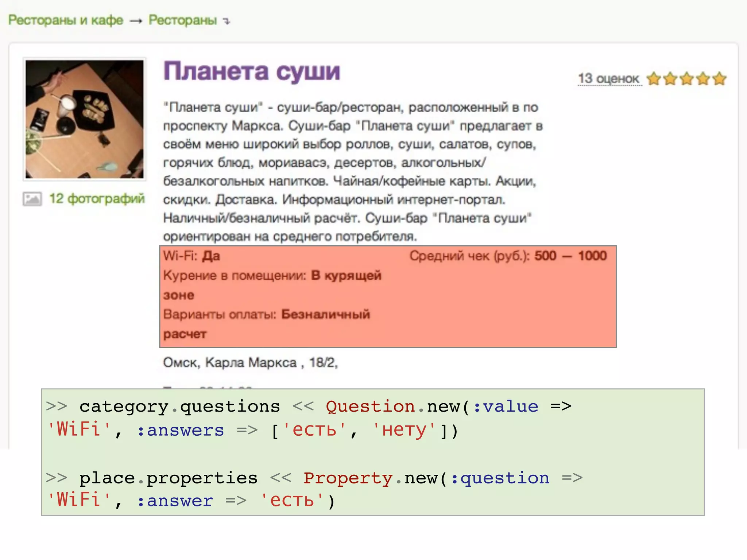This screenshot has width=747, height=560.
Task: Expand the arrow next to Рестораны breadcrumb
Action: tap(227, 22)
